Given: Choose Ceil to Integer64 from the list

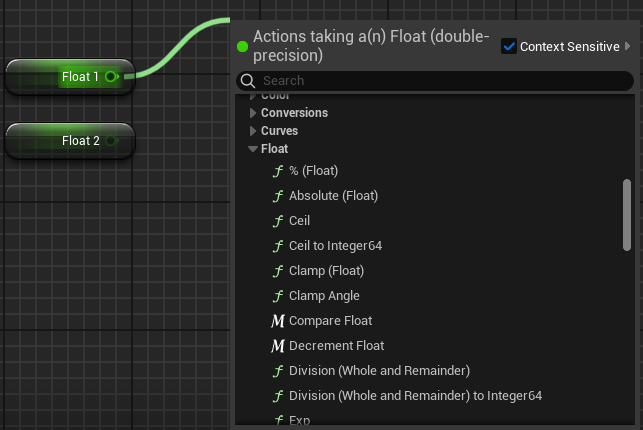Looking at the screenshot, I should tap(335, 246).
